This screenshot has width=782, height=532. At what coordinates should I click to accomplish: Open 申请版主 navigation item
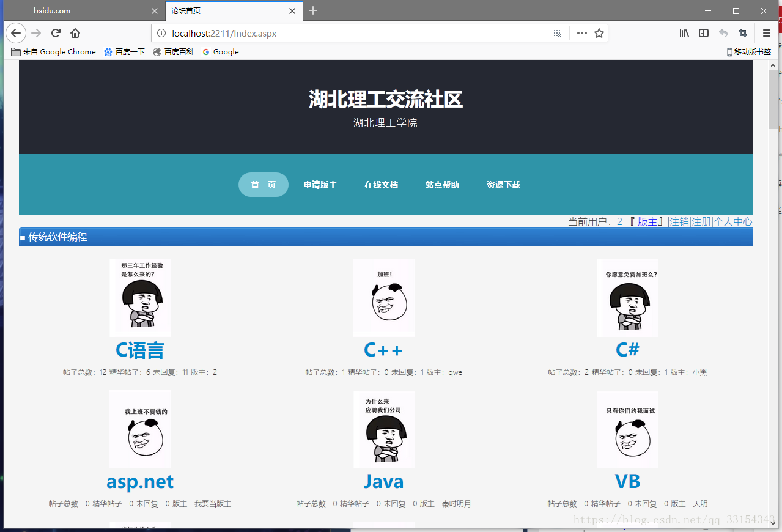coord(320,185)
